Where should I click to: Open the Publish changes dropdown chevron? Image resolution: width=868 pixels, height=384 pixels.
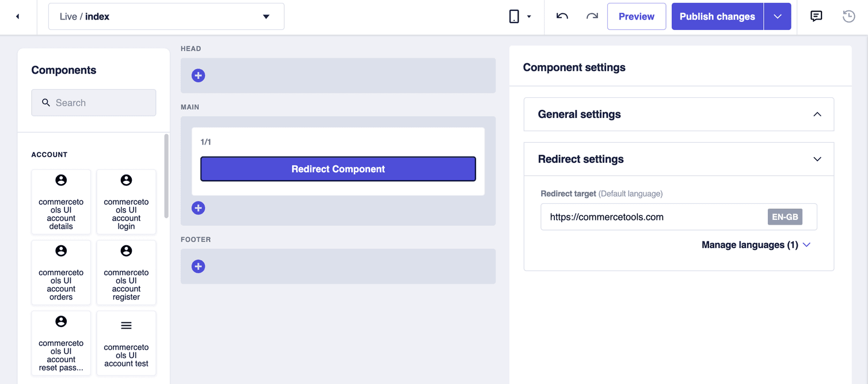click(x=778, y=16)
